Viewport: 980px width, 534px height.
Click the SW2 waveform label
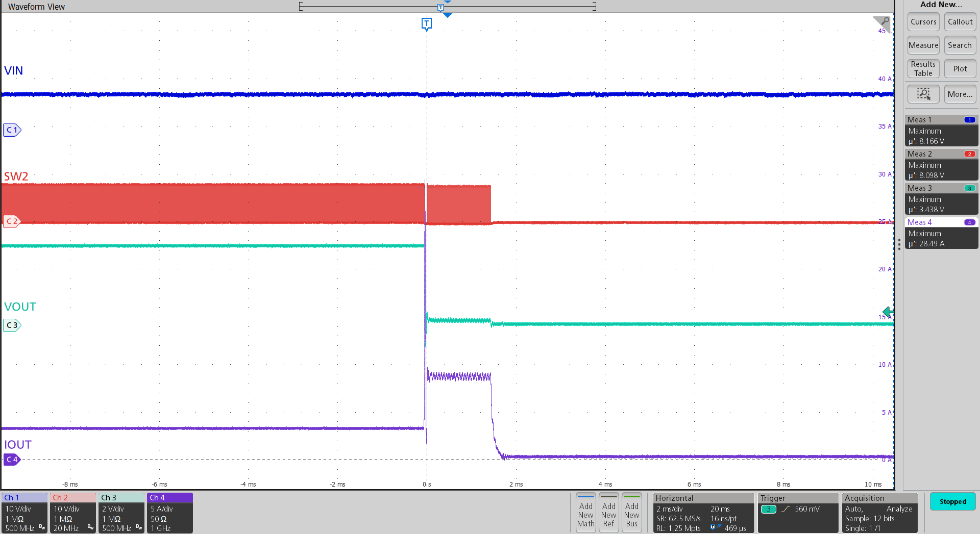pyautogui.click(x=16, y=176)
